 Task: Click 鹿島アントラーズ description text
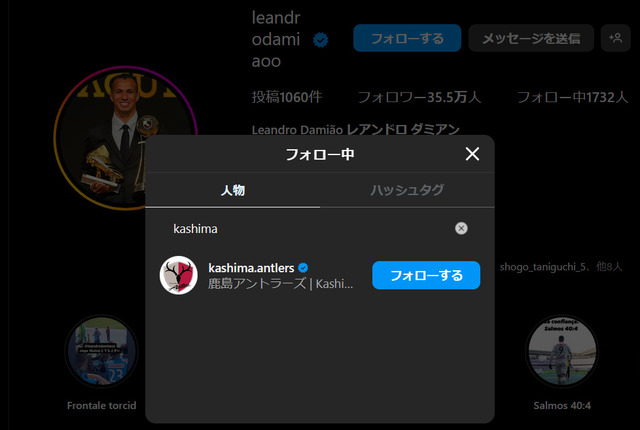(280, 284)
